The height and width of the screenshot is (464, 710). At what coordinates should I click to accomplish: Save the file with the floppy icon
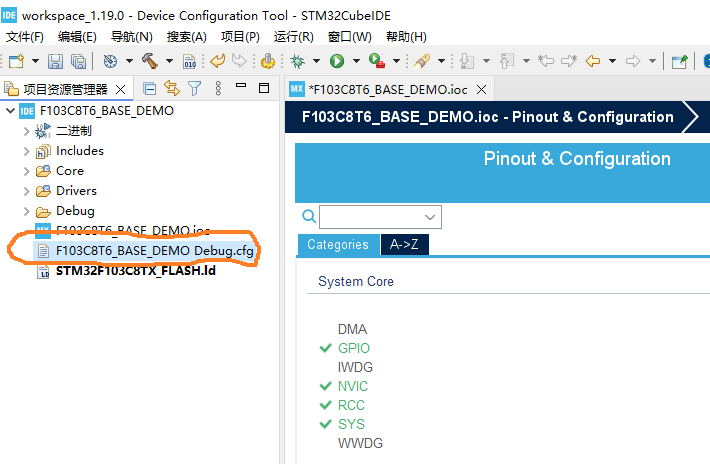[x=55, y=61]
